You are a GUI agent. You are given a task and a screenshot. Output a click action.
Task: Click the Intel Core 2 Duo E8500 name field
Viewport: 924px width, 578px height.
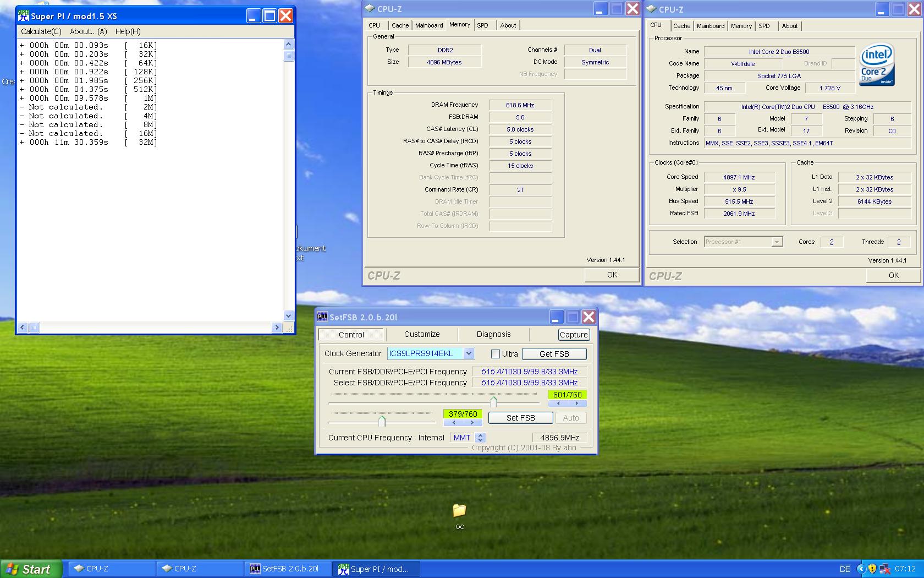coord(779,52)
